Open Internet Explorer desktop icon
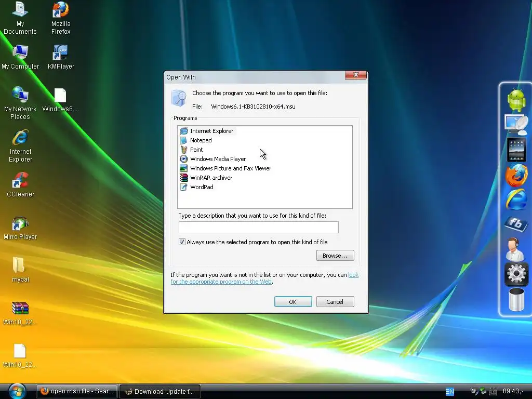532x399 pixels. coord(20,146)
